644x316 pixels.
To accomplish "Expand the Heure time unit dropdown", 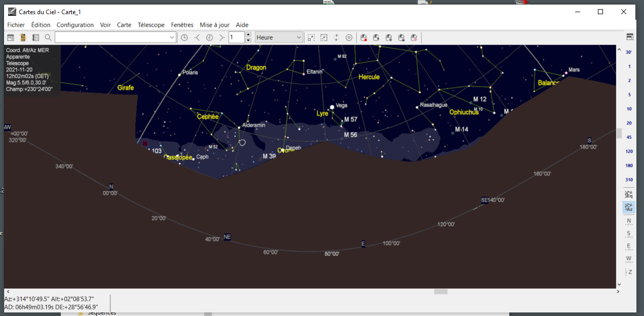I will [298, 37].
